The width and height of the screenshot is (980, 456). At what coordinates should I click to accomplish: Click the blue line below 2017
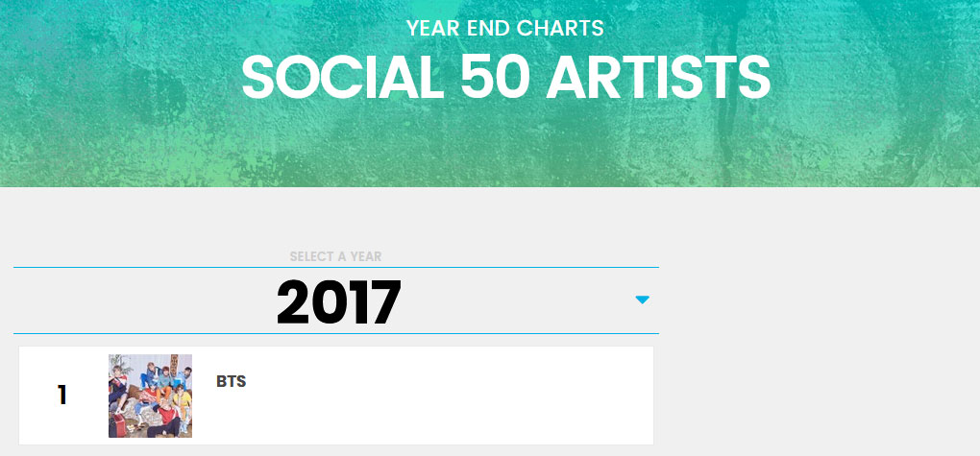(336, 333)
